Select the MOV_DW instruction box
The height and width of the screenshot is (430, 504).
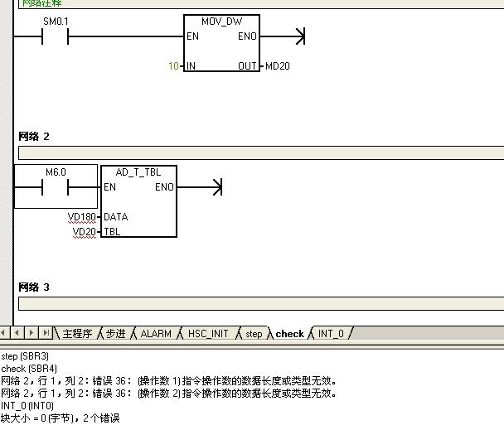(x=221, y=43)
